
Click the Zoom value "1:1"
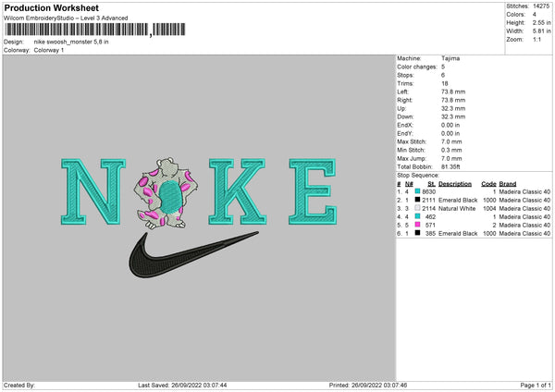[536, 40]
